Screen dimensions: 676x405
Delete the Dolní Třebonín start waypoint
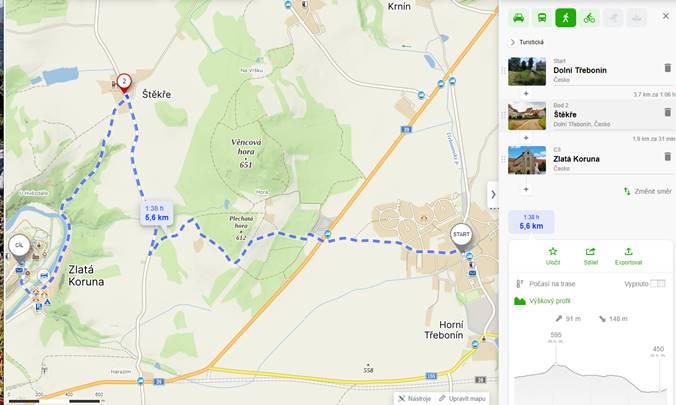[667, 68]
